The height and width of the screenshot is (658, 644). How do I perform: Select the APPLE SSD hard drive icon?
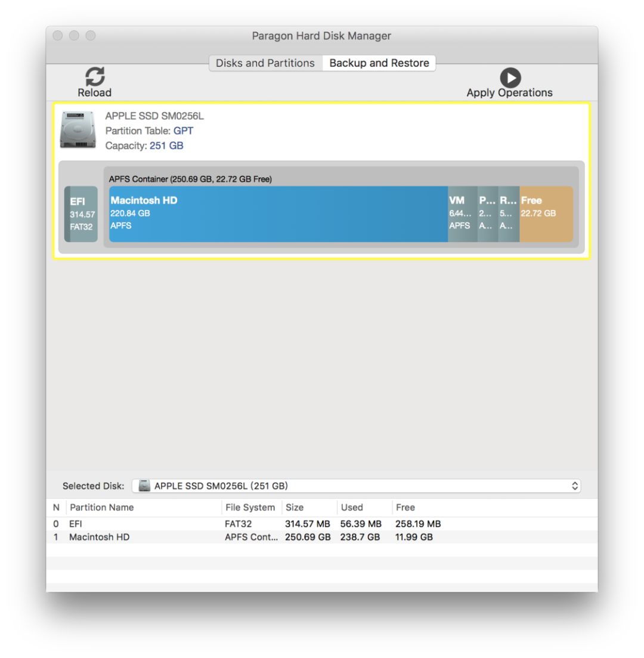(78, 129)
